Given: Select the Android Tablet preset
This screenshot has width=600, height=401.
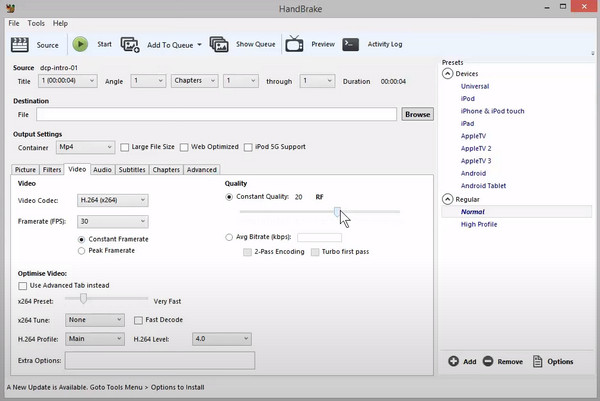Looking at the screenshot, I should (x=483, y=186).
